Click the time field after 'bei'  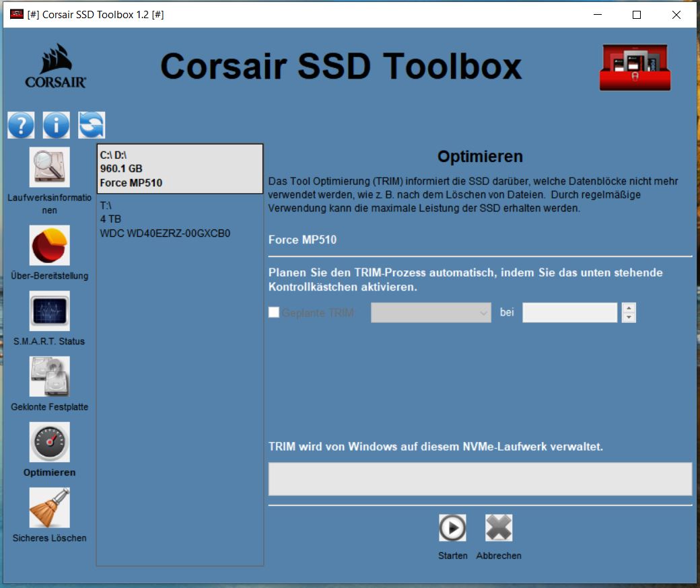tap(569, 313)
